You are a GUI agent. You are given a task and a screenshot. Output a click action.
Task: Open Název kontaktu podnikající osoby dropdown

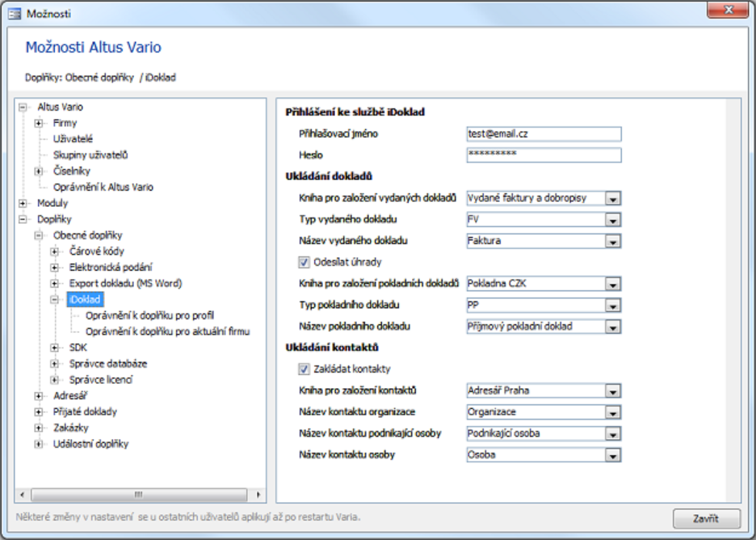click(613, 434)
